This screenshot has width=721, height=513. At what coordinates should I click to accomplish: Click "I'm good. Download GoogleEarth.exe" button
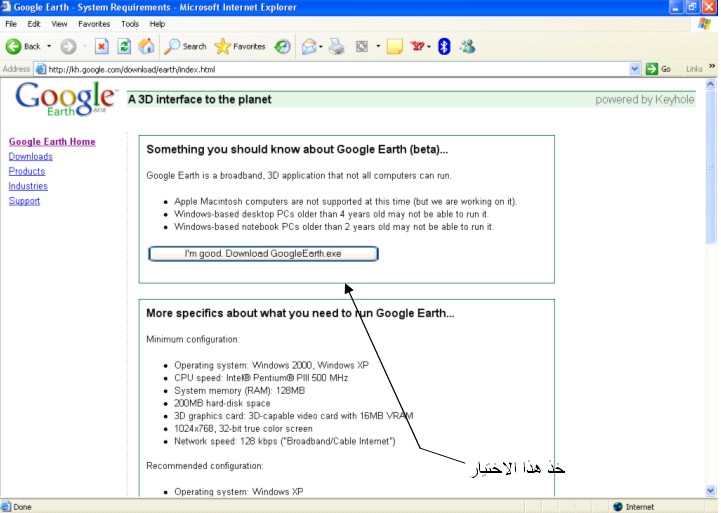coord(263,254)
